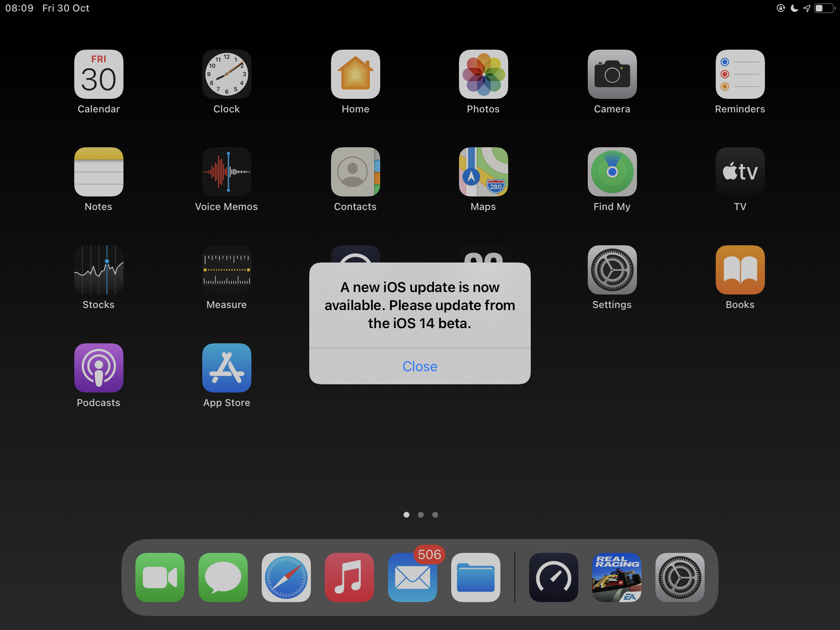
Task: Open the Home app
Action: [355, 74]
